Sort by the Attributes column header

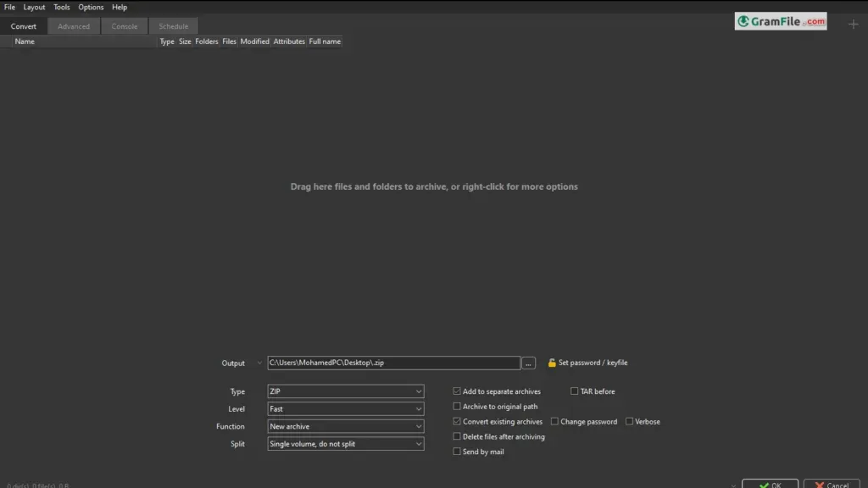coord(289,42)
